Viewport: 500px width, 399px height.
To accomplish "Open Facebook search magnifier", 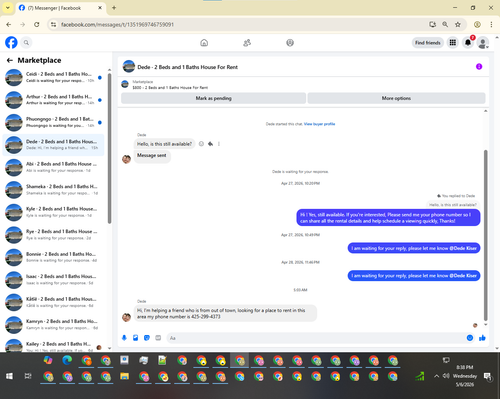I will pyautogui.click(x=26, y=43).
